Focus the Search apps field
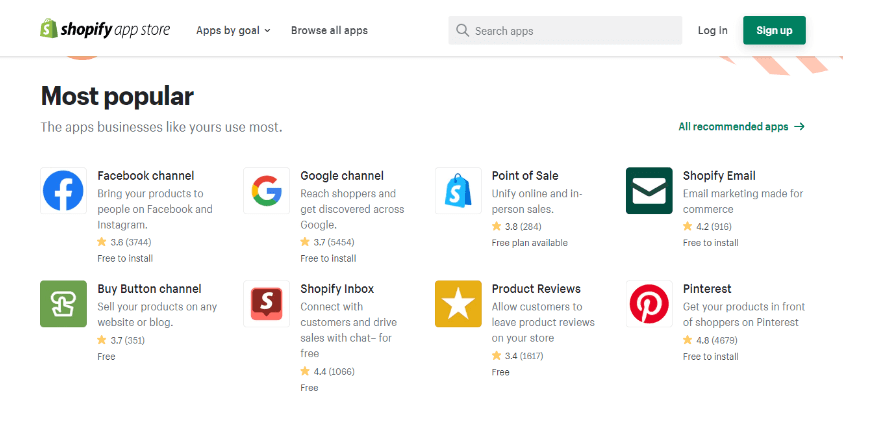Image resolution: width=871 pixels, height=441 pixels. coord(565,31)
